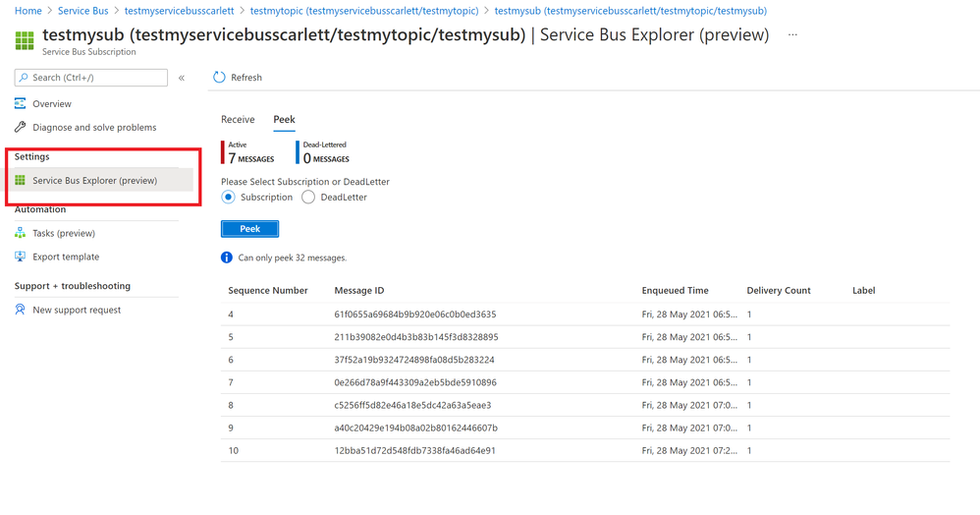Select the Subscription radio button
The image size is (980, 515).
(229, 198)
